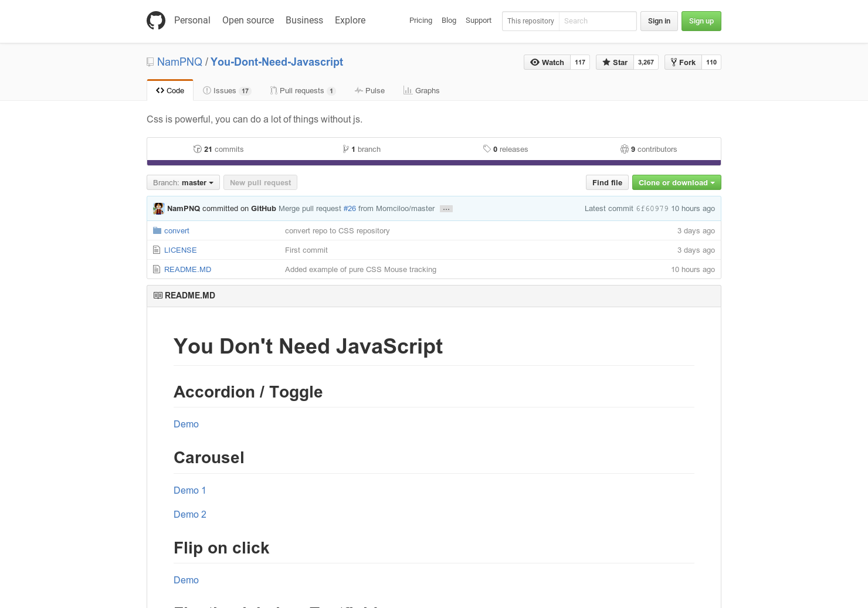Select the Pulse activity icon
This screenshot has width=868, height=608.
(358, 90)
